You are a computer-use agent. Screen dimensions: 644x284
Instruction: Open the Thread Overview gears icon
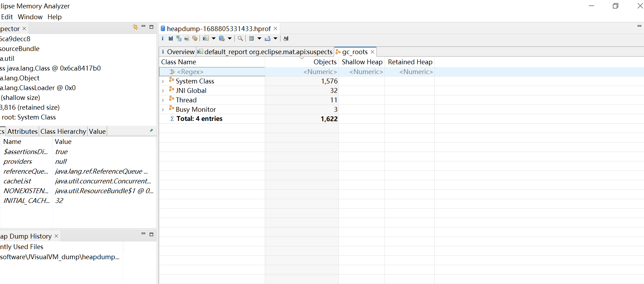tap(195, 39)
